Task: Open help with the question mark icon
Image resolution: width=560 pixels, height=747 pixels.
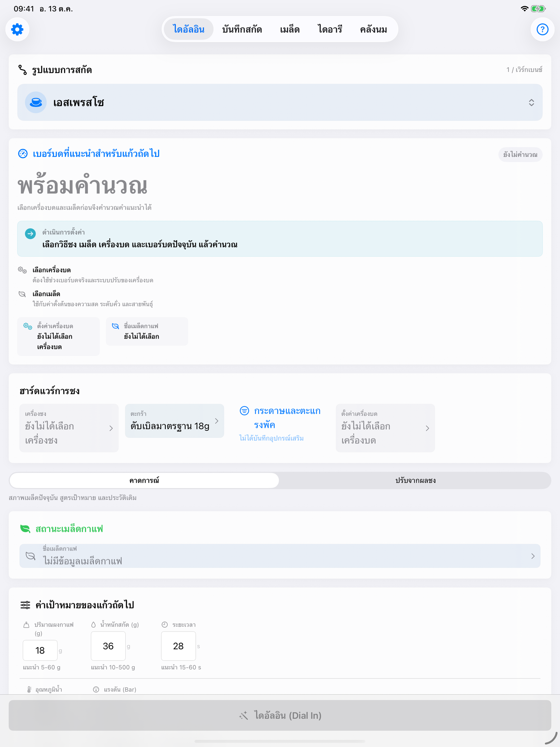Action: click(x=542, y=29)
